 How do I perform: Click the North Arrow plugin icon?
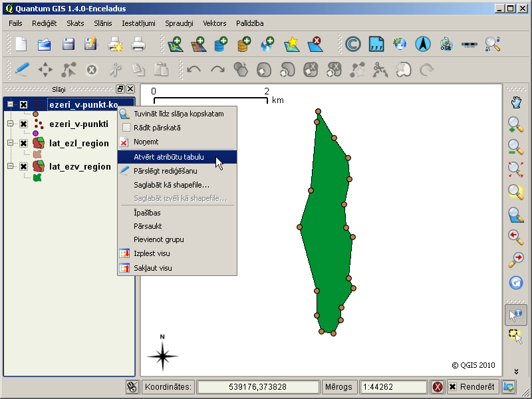(423, 44)
